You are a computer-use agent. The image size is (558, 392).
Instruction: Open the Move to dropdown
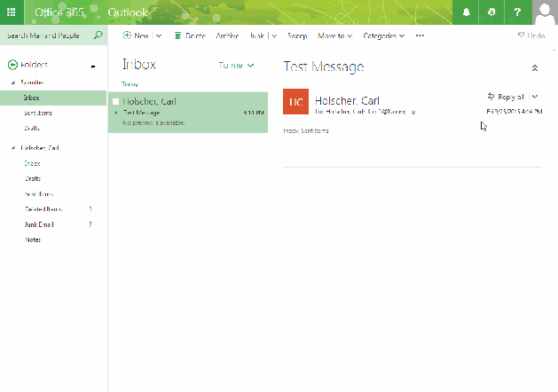click(334, 35)
